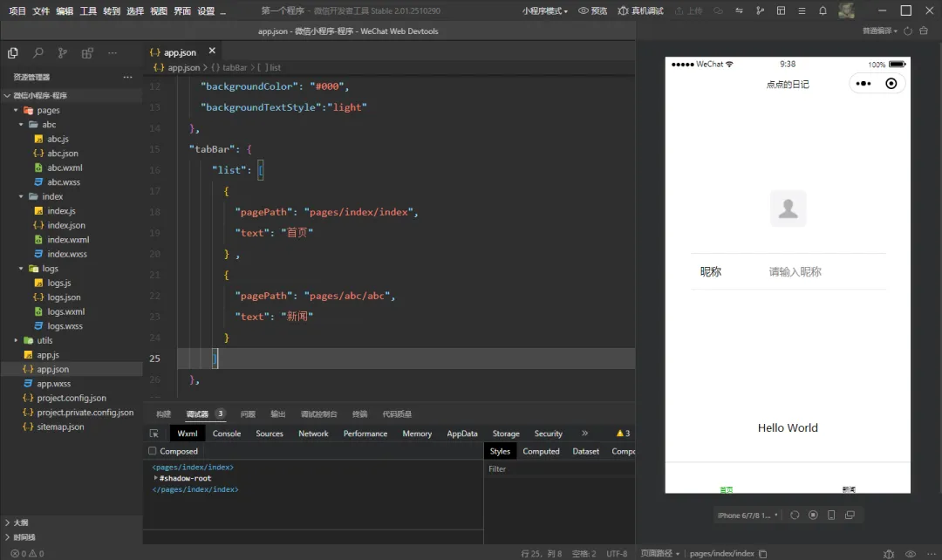Click simulator detach window icon
The height and width of the screenshot is (560, 942).
pyautogui.click(x=850, y=515)
